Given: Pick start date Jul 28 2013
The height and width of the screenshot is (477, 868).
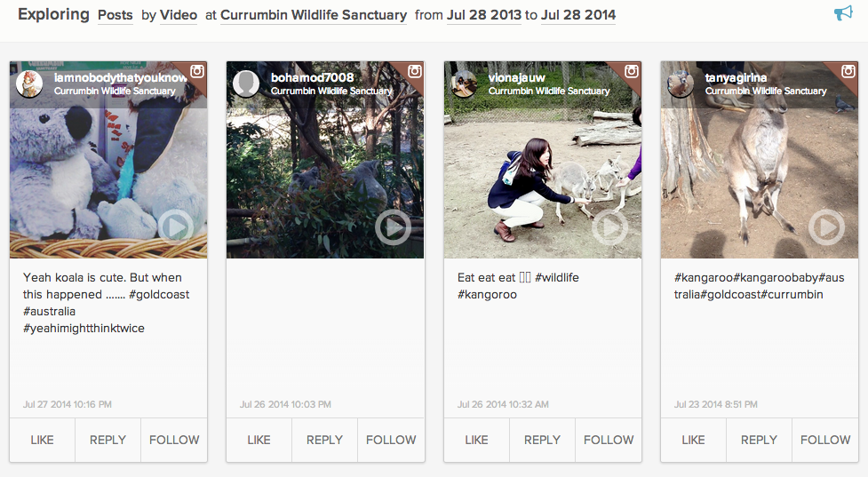Looking at the screenshot, I should [x=484, y=15].
